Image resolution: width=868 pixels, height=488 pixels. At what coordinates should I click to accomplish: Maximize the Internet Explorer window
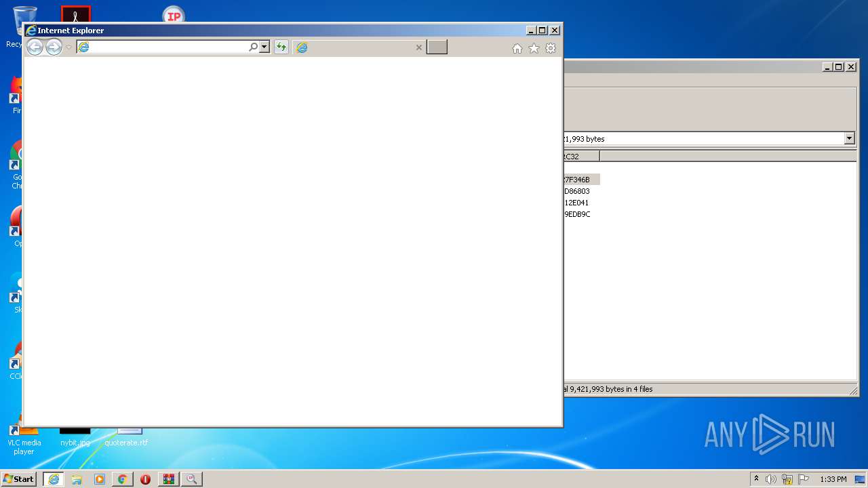click(542, 30)
